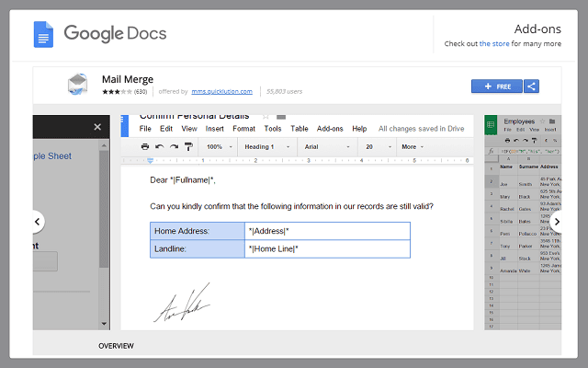The height and width of the screenshot is (368, 588).
Task: Click the '*|Address|*' table cell
Action: tap(327, 231)
